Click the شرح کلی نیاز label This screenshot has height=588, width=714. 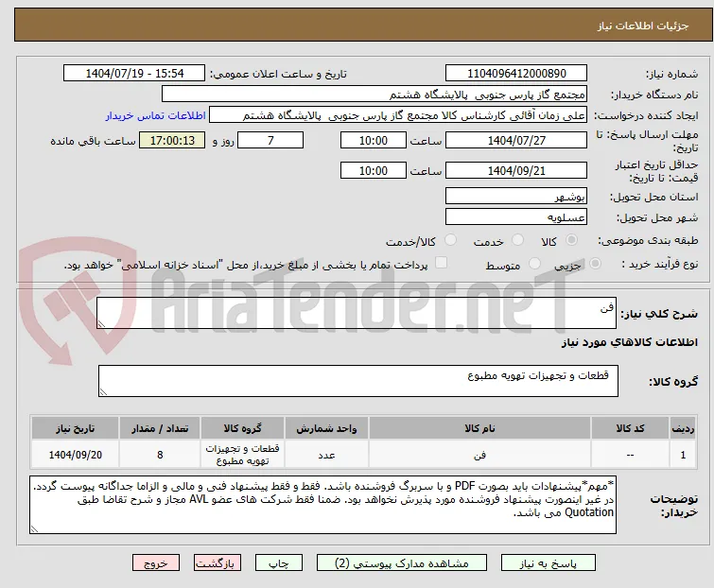(x=659, y=313)
